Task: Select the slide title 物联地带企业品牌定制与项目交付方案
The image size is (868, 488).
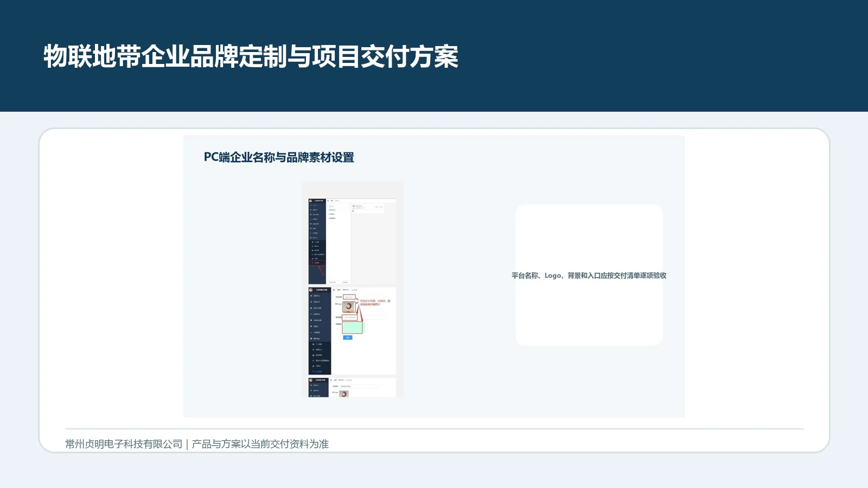Action: 251,56
